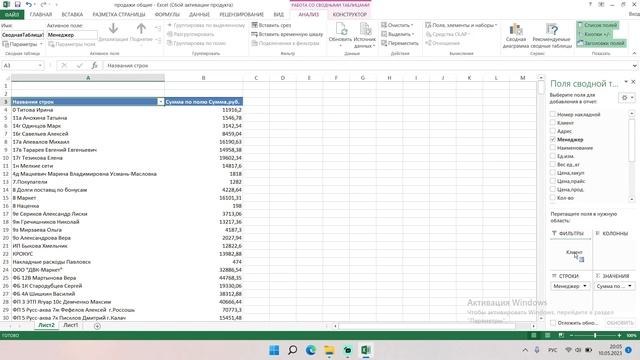The image size is (640, 360).
Task: Open the 'Сумма по...' values field dropdown
Action: point(630,286)
